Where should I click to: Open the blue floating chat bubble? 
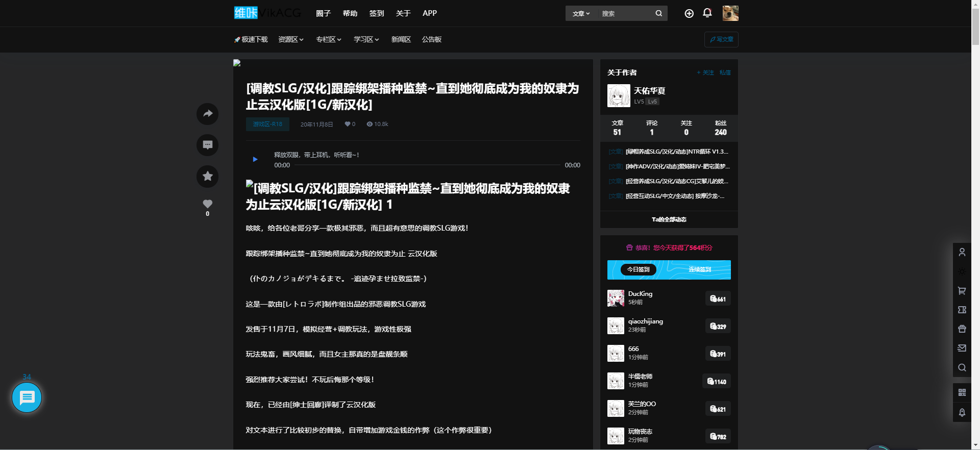[27, 397]
